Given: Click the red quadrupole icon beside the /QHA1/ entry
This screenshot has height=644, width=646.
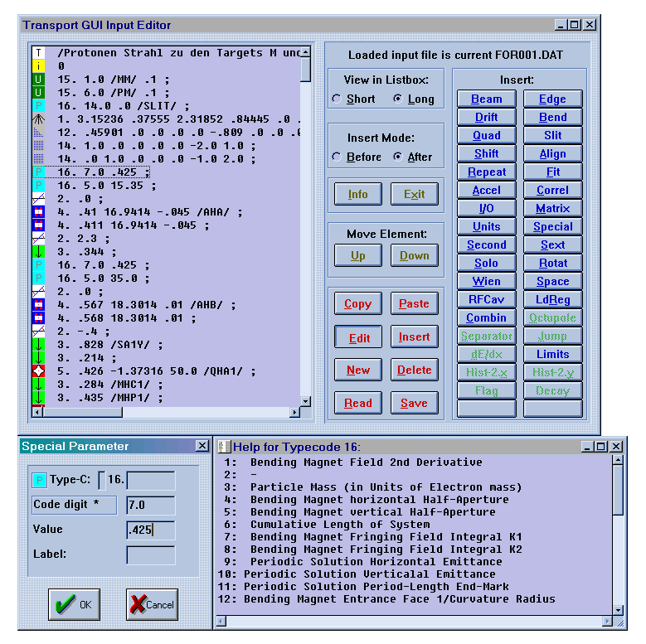Looking at the screenshot, I should [x=38, y=371].
